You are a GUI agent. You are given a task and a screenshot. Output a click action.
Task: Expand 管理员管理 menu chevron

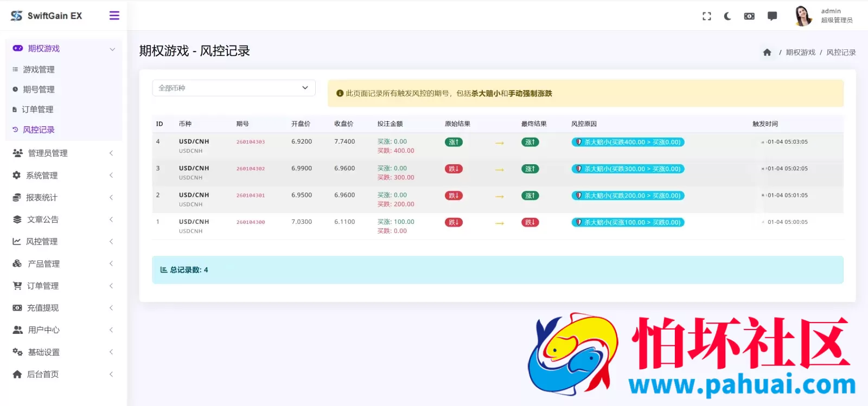[x=111, y=153]
